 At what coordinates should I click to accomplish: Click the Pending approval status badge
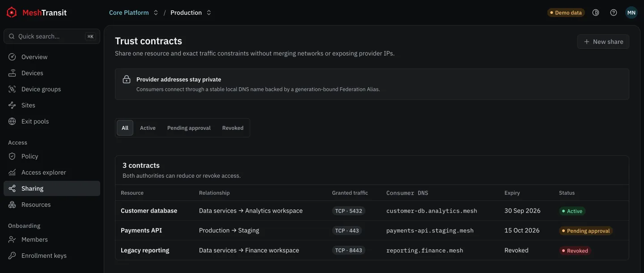pyautogui.click(x=586, y=230)
